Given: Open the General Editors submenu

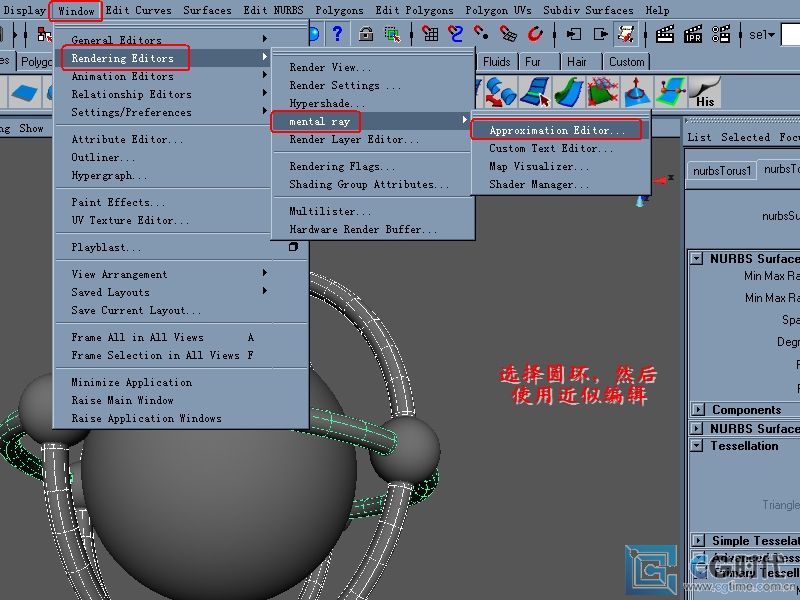Looking at the screenshot, I should pyautogui.click(x=164, y=39).
